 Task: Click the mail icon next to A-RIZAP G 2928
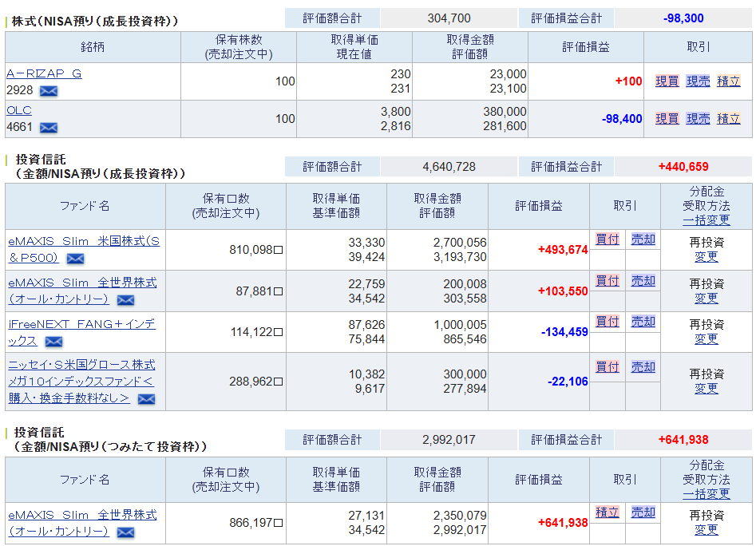pyautogui.click(x=48, y=91)
